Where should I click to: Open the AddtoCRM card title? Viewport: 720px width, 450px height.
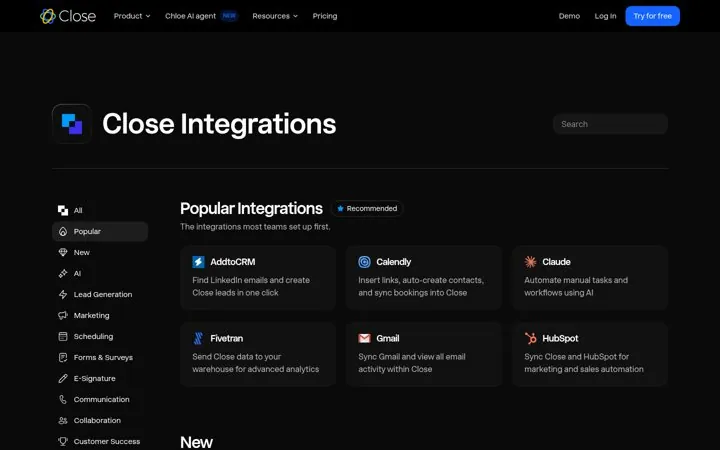point(233,262)
